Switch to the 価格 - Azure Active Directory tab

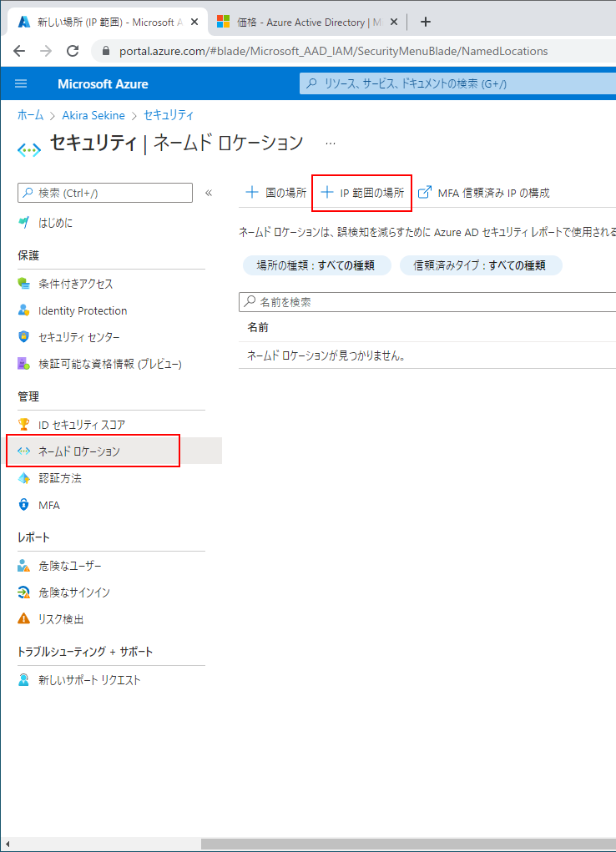307,22
